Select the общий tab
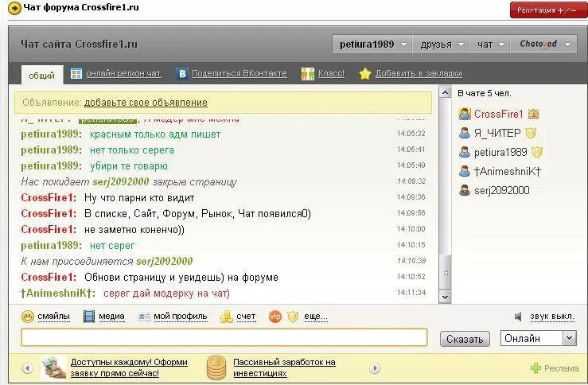The image size is (588, 385). click(x=41, y=76)
